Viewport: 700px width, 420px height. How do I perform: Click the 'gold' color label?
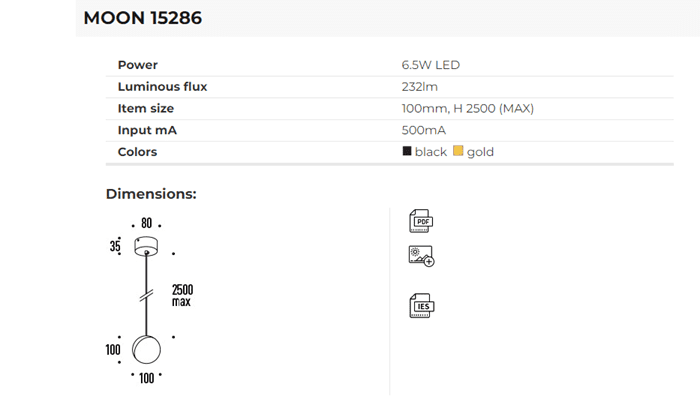pyautogui.click(x=480, y=152)
